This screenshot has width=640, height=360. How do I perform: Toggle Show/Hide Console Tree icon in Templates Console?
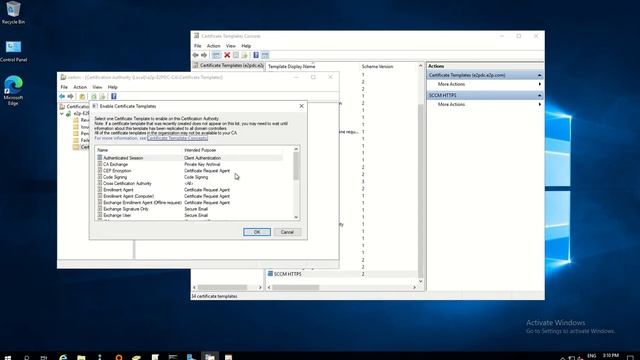point(216,55)
